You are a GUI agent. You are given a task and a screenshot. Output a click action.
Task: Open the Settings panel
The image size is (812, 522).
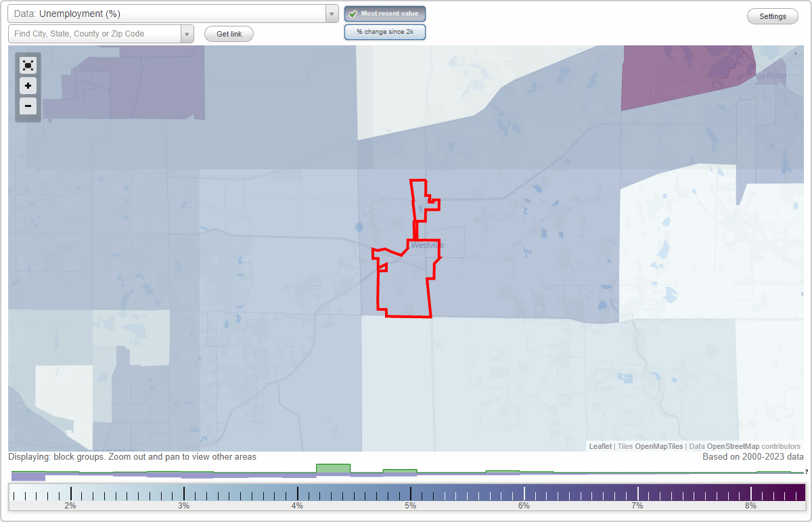772,16
